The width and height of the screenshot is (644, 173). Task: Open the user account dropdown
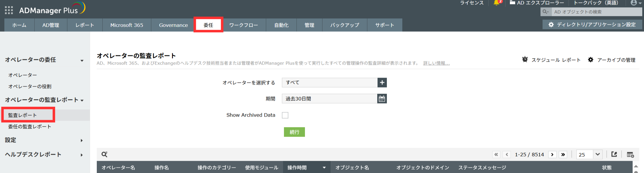[636, 3]
